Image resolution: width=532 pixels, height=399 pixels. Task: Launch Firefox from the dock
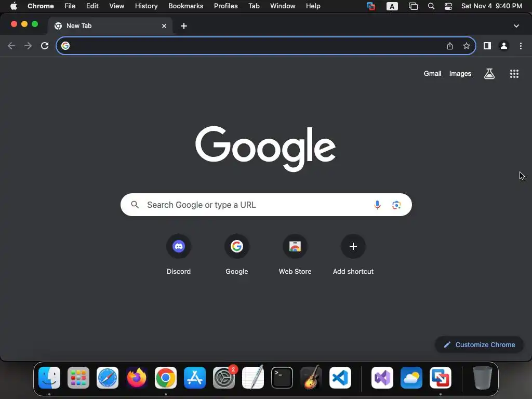[x=137, y=378]
